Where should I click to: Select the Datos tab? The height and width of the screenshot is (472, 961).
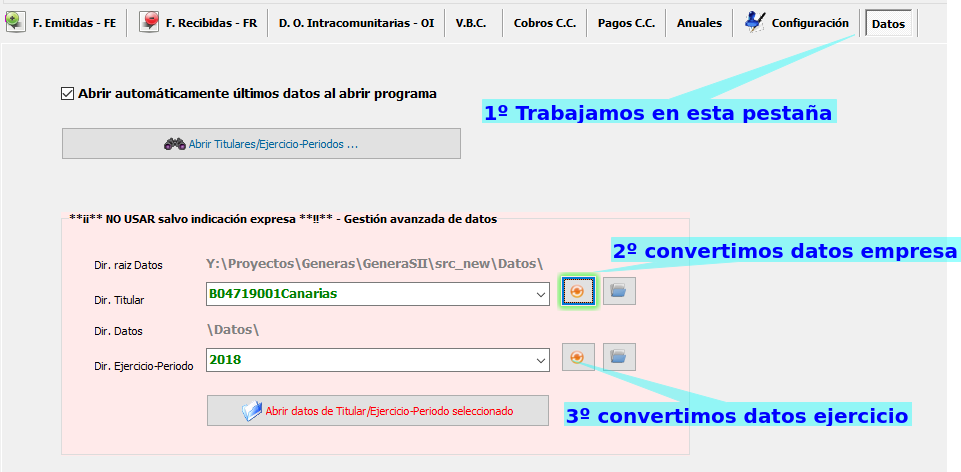pyautogui.click(x=888, y=23)
